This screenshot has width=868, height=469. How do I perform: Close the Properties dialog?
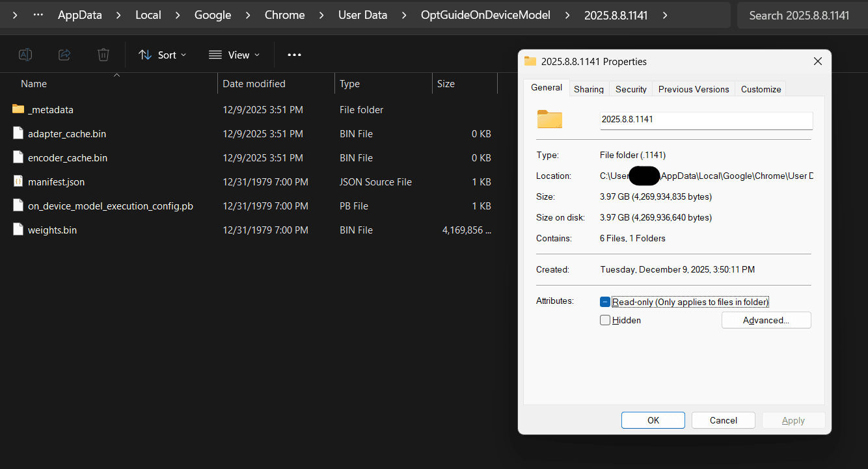click(x=818, y=61)
